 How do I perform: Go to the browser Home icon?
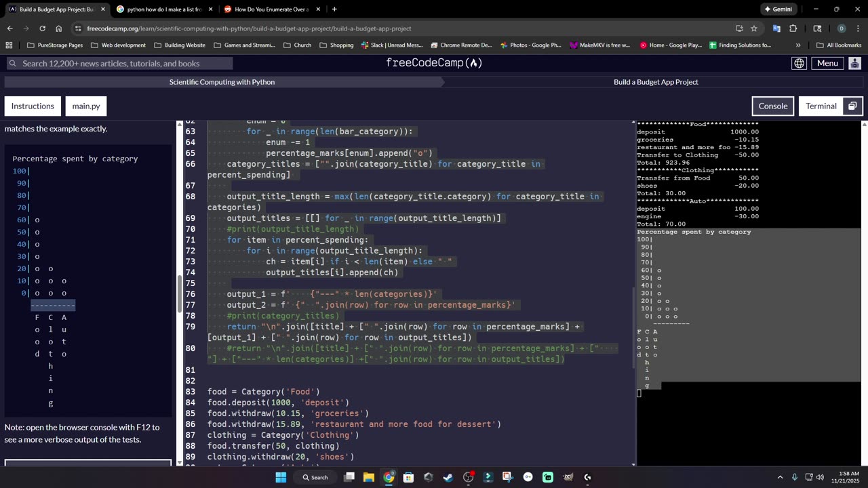(59, 28)
